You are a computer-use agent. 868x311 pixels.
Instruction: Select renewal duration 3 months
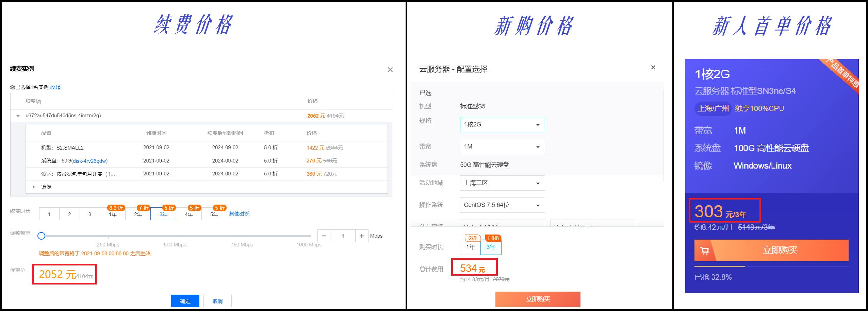click(90, 214)
